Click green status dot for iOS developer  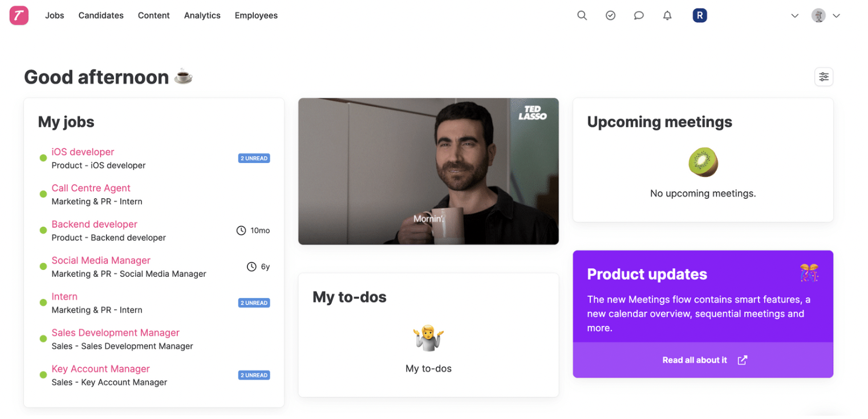[x=43, y=158]
